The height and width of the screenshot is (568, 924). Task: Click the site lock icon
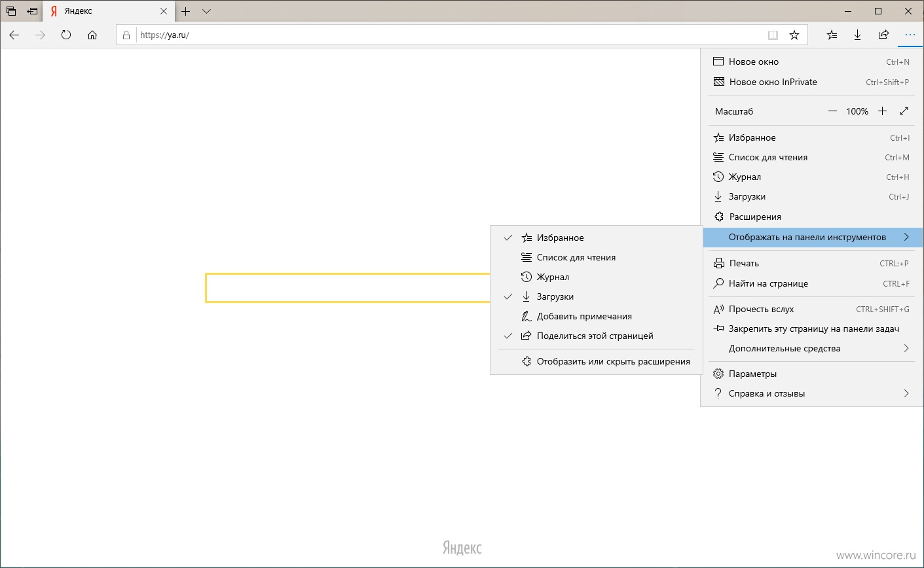click(x=126, y=35)
